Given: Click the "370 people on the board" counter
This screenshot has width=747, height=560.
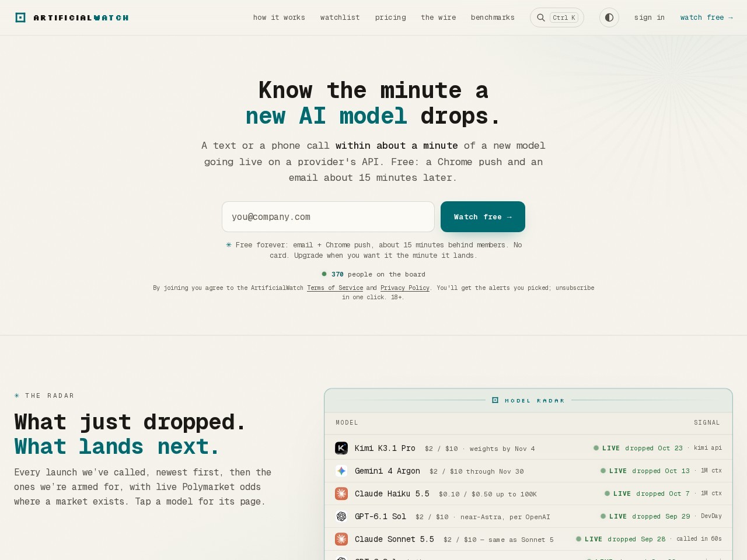Looking at the screenshot, I should pyautogui.click(x=373, y=274).
